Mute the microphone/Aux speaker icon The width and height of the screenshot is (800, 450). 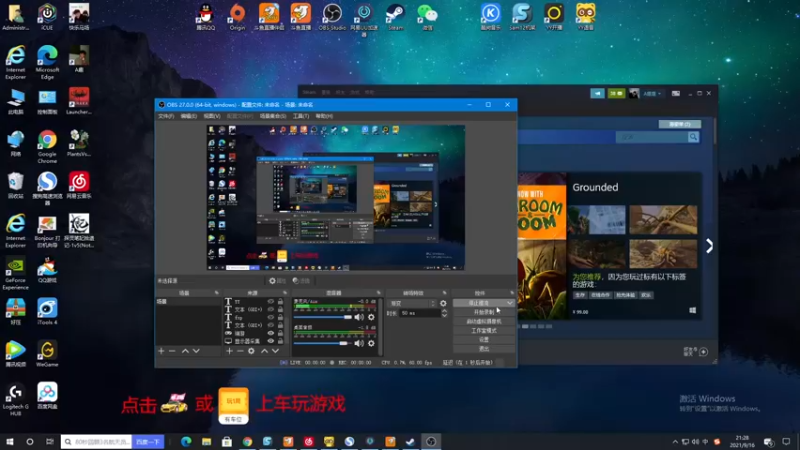coord(359,317)
